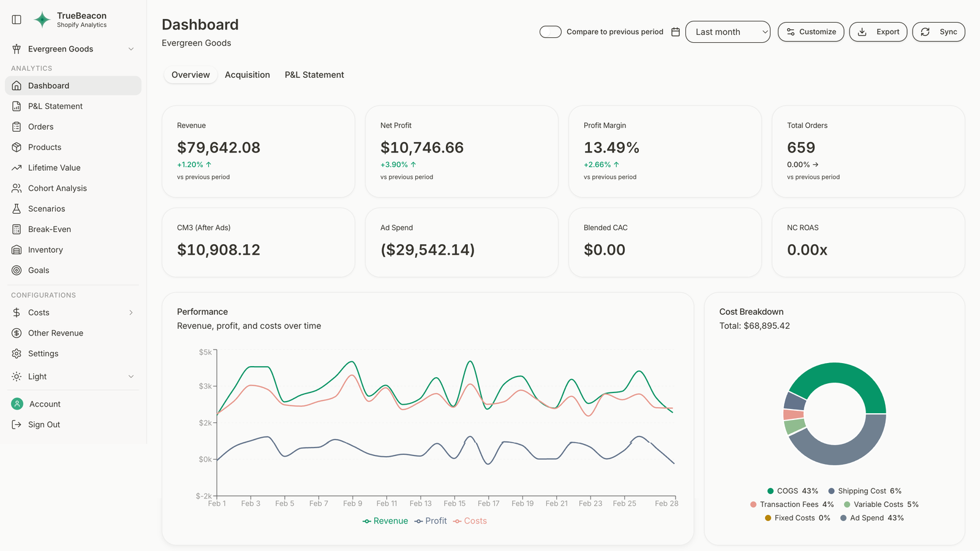Viewport: 980px width, 551px height.
Task: Collapse sidebar using panel toggle icon
Action: [x=17, y=20]
